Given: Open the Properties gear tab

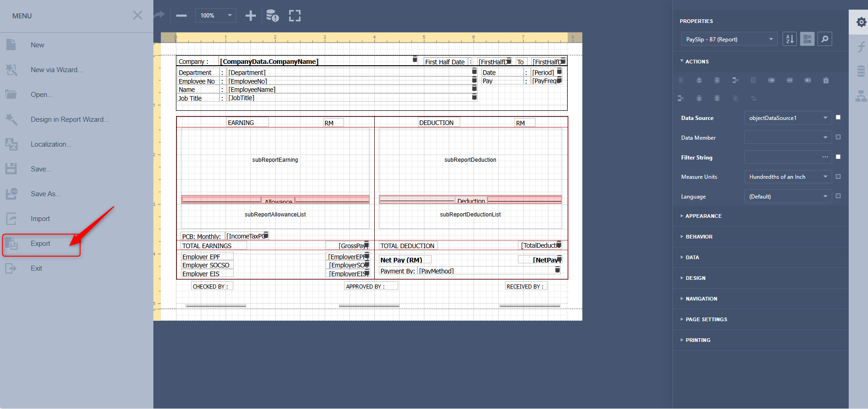Looking at the screenshot, I should pos(861,22).
